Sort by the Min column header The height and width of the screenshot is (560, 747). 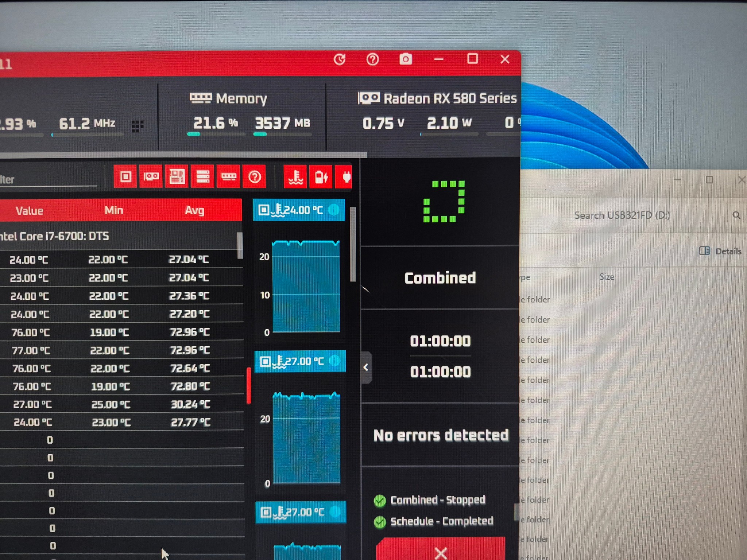pos(114,210)
